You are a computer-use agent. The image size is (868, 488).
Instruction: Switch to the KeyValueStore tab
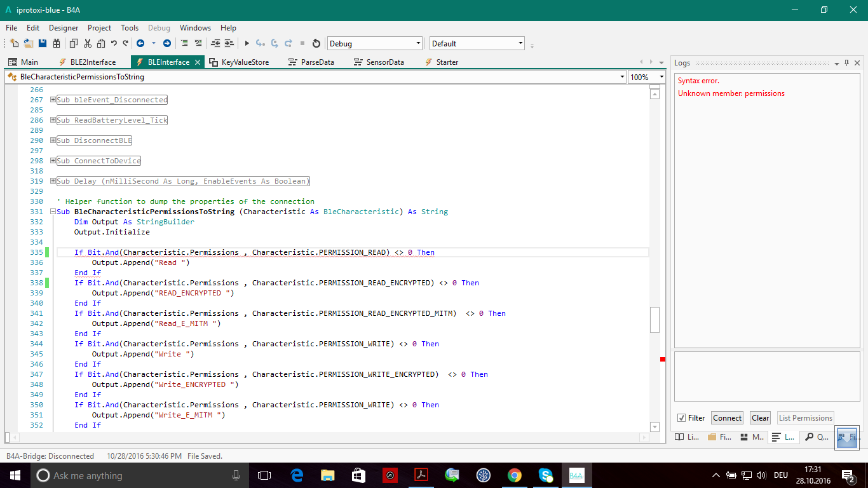pyautogui.click(x=245, y=62)
